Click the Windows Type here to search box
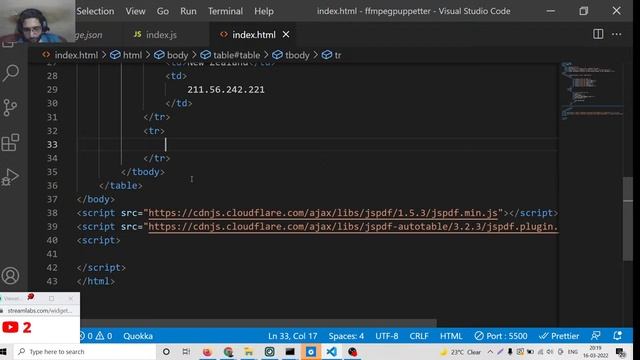The image size is (640, 360). coord(86,352)
